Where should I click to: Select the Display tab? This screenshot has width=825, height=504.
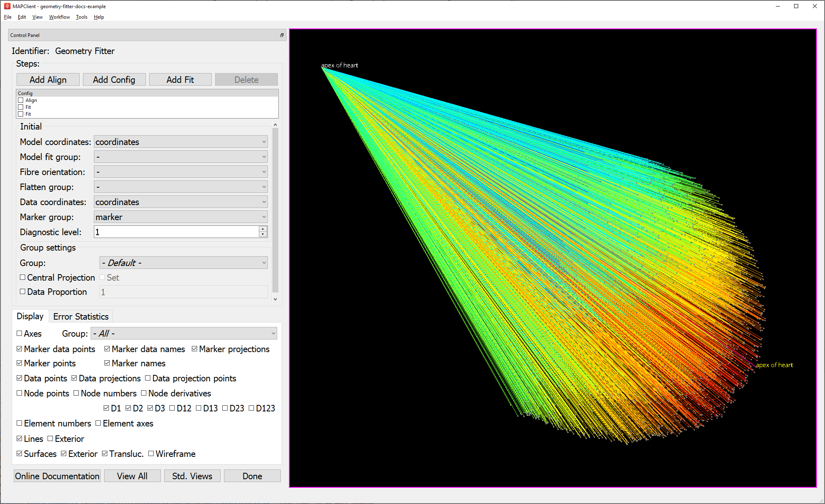pos(30,316)
